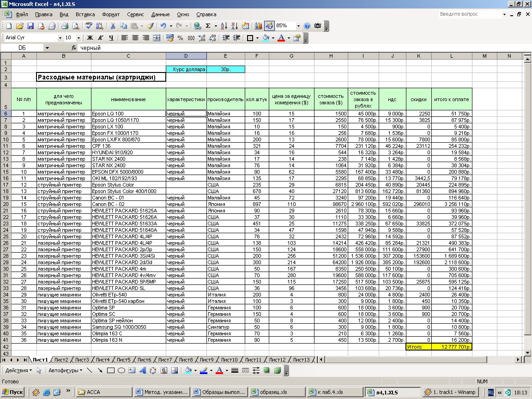Sort ascending with A-Z icon
This screenshot has width=532, height=399.
[224, 26]
